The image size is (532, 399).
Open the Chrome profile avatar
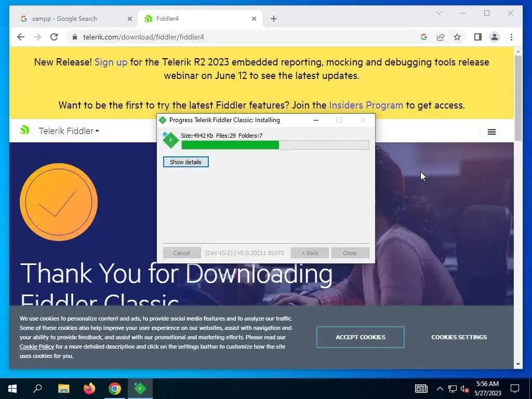pos(495,37)
